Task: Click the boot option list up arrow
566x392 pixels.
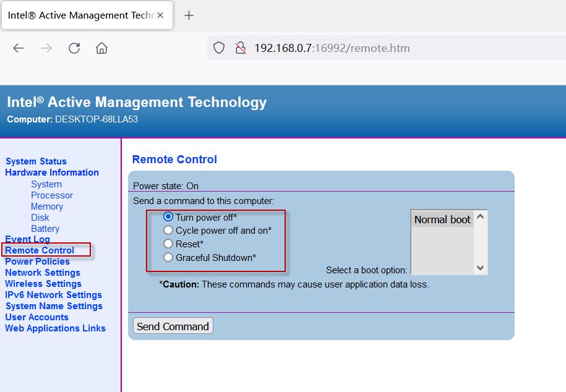Action: click(x=480, y=217)
